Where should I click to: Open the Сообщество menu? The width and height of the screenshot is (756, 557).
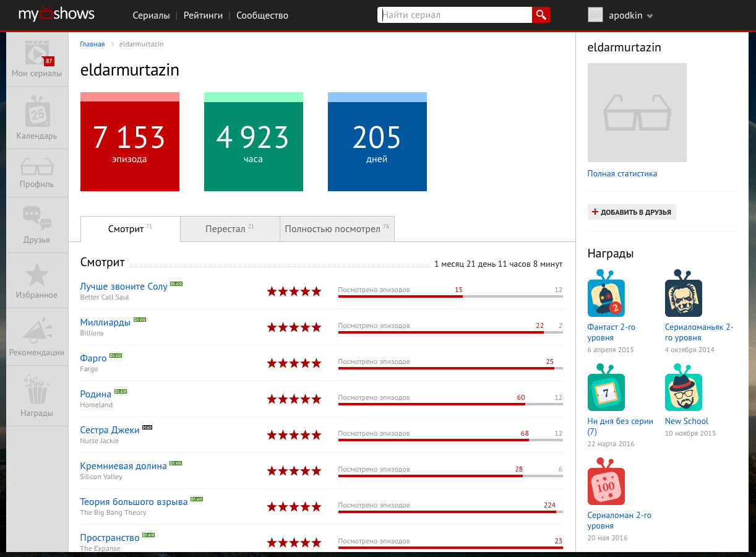click(262, 15)
